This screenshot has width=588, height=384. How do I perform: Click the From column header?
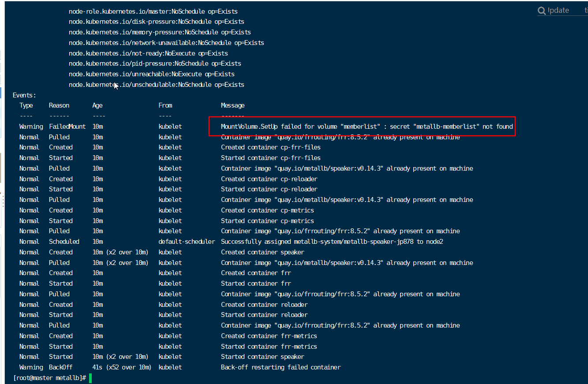165,105
